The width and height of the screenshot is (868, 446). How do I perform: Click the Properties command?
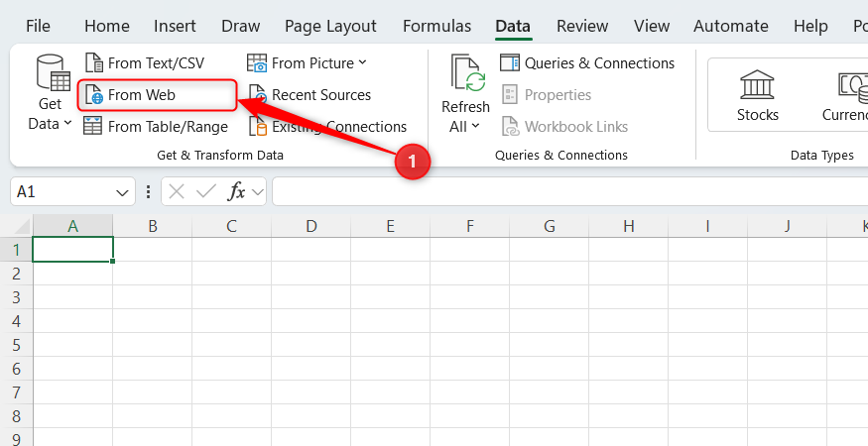[x=547, y=95]
